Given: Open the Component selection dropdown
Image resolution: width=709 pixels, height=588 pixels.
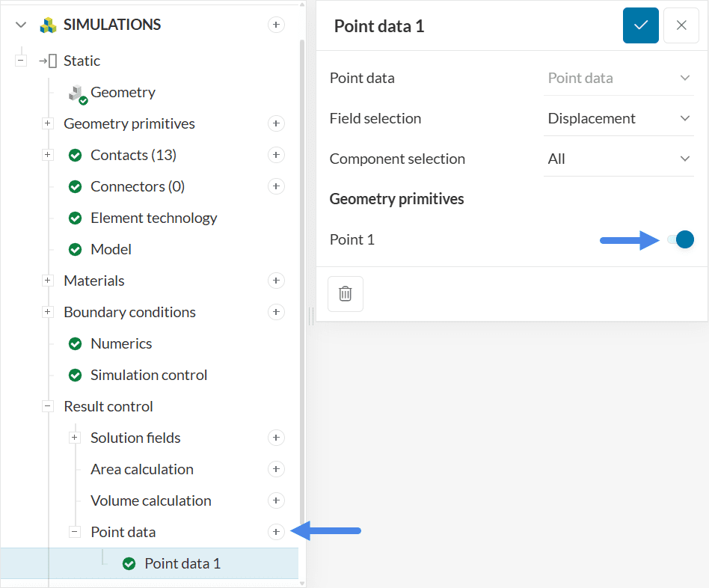Looking at the screenshot, I should [x=619, y=159].
